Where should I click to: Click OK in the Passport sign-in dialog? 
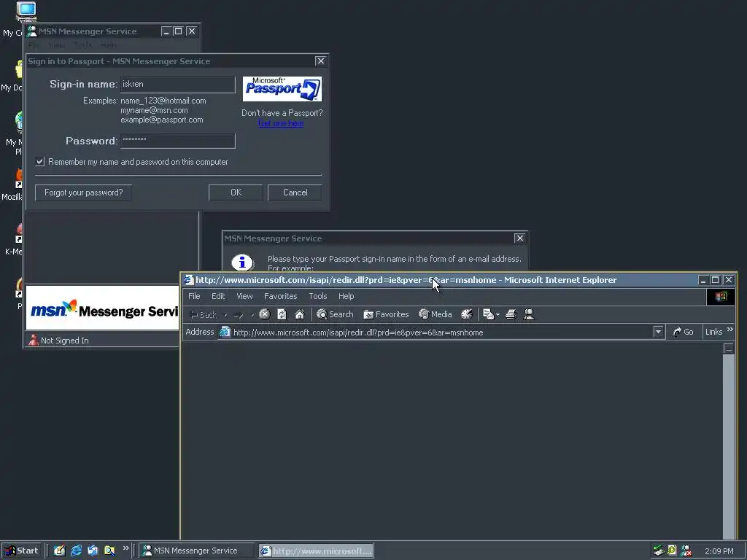click(x=236, y=192)
